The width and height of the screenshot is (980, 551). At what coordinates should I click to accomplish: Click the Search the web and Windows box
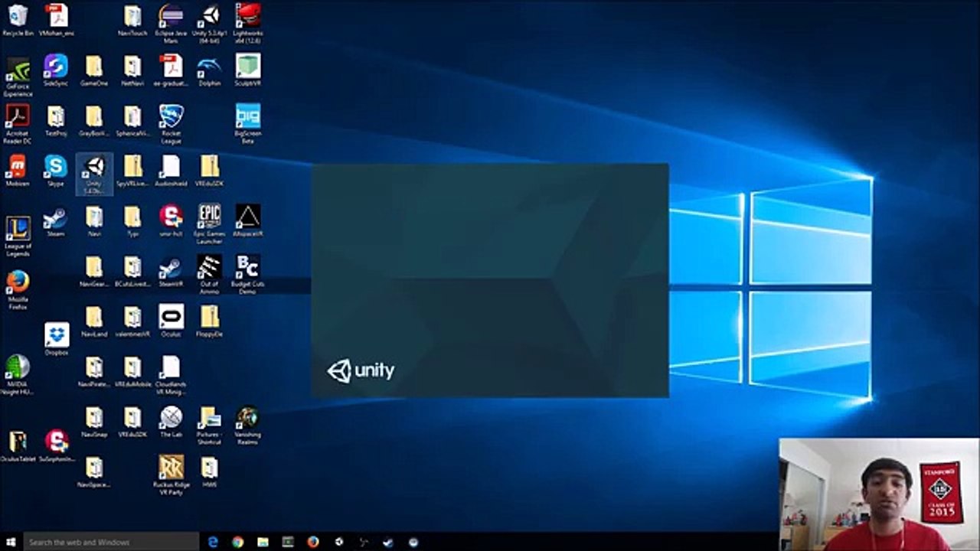[111, 542]
